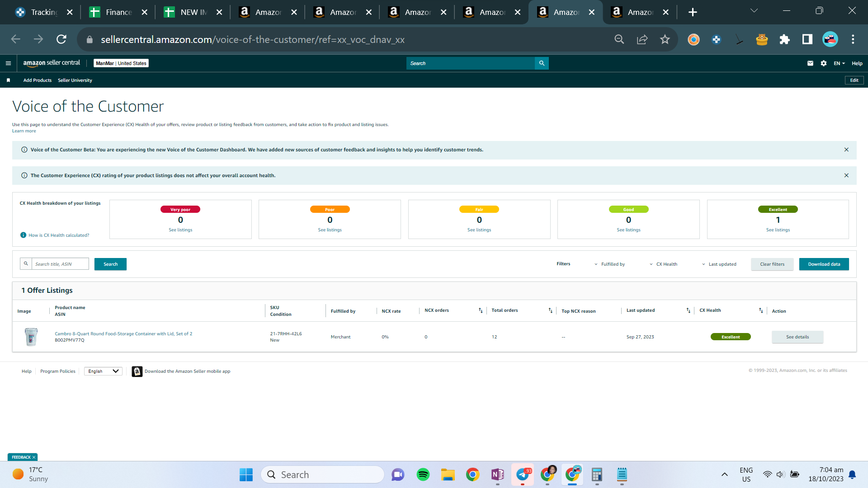Open Spotify from the taskbar

tap(423, 474)
